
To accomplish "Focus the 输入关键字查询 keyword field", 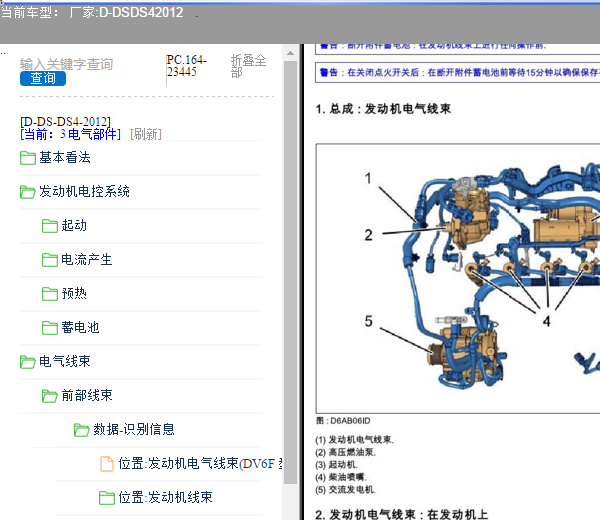I will pyautogui.click(x=67, y=64).
